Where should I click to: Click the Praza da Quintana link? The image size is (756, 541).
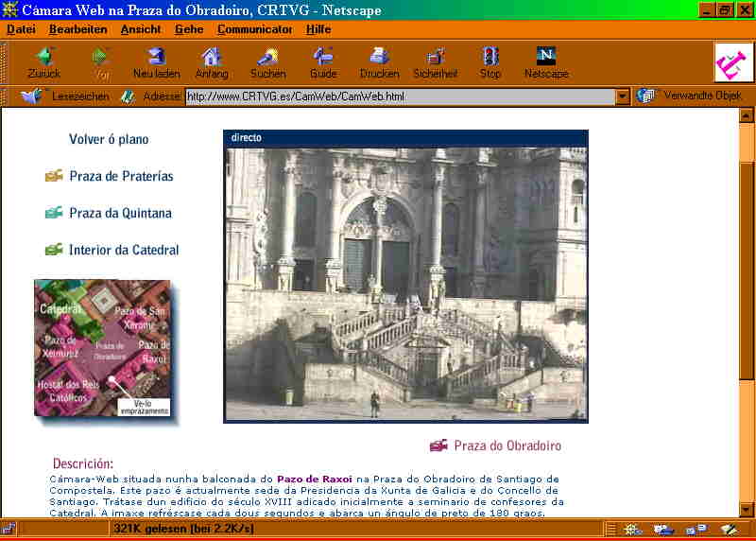point(120,214)
